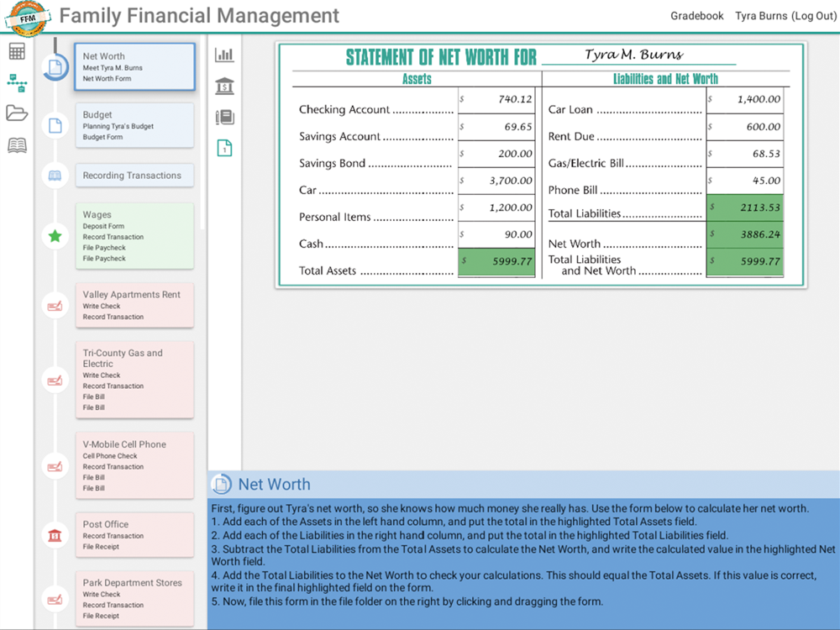Open the open-book reference icon
The width and height of the screenshot is (840, 630).
17,145
